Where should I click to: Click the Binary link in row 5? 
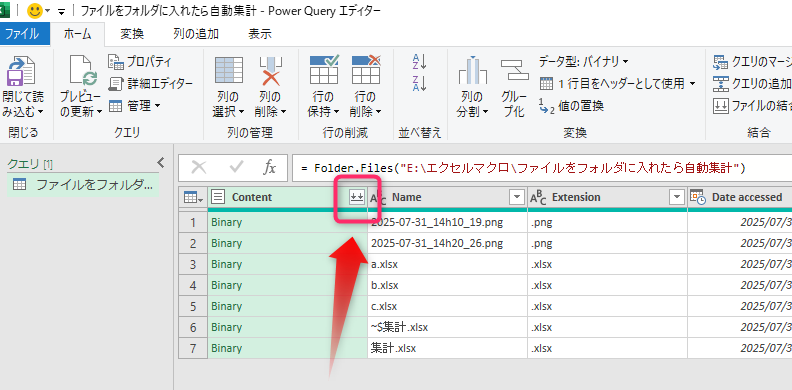[x=226, y=307]
